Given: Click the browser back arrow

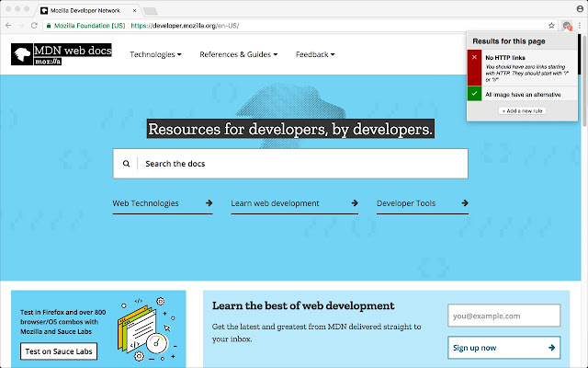Looking at the screenshot, I should coord(8,25).
